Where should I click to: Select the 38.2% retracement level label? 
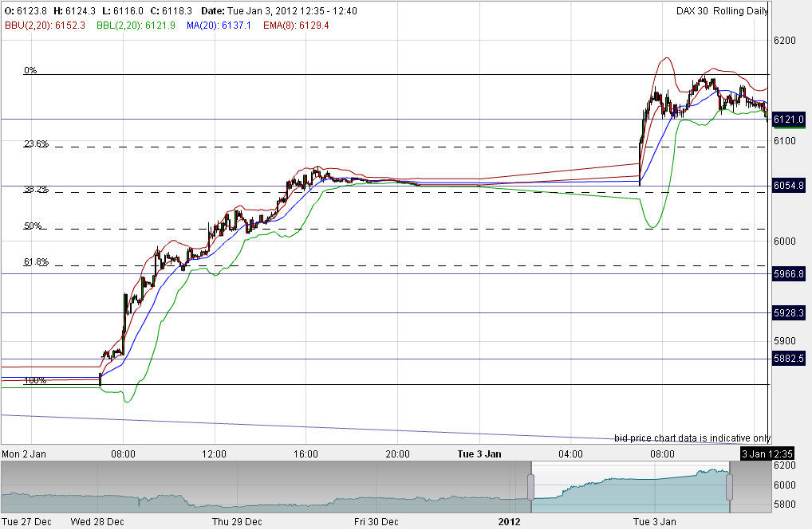point(35,190)
